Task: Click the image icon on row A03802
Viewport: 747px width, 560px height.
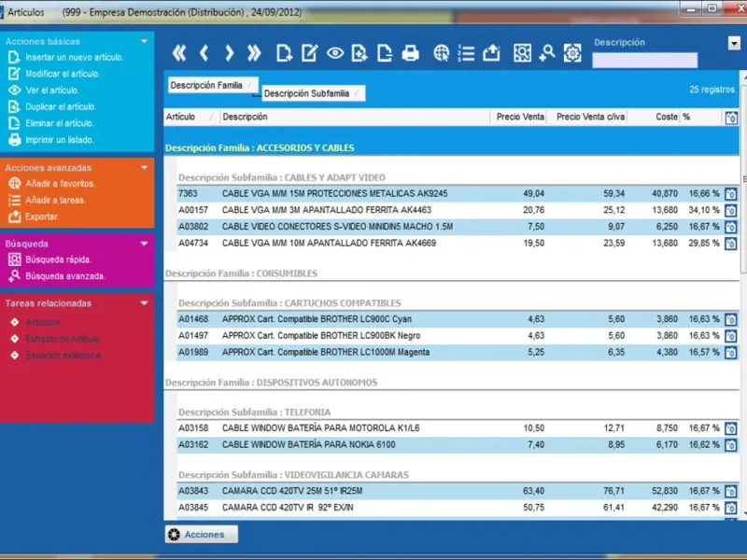Action: 731,227
